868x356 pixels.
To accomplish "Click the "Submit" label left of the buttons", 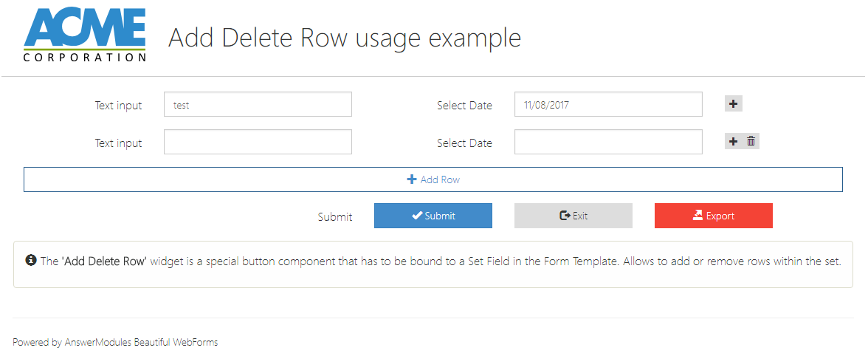I will [335, 217].
